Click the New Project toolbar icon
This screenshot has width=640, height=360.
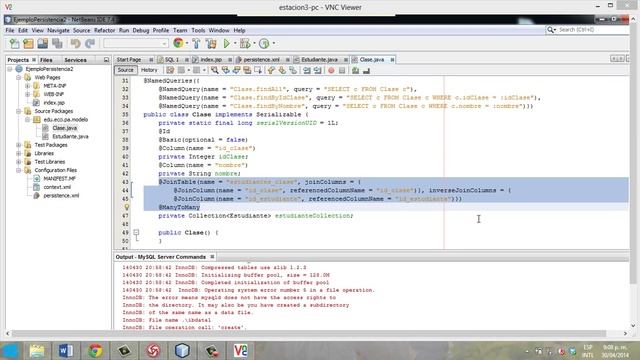click(28, 43)
